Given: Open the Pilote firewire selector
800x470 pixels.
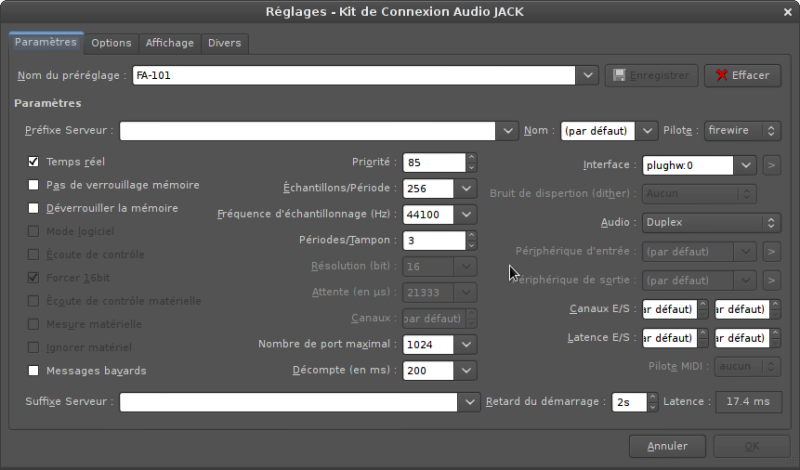Looking at the screenshot, I should (x=742, y=131).
